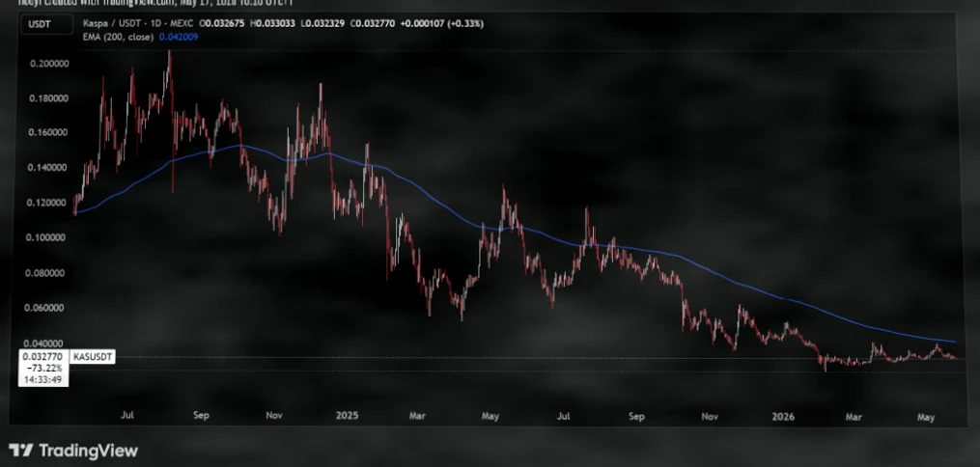980x467 pixels.
Task: Click the 0.100000 price axis label
Action: (49, 238)
